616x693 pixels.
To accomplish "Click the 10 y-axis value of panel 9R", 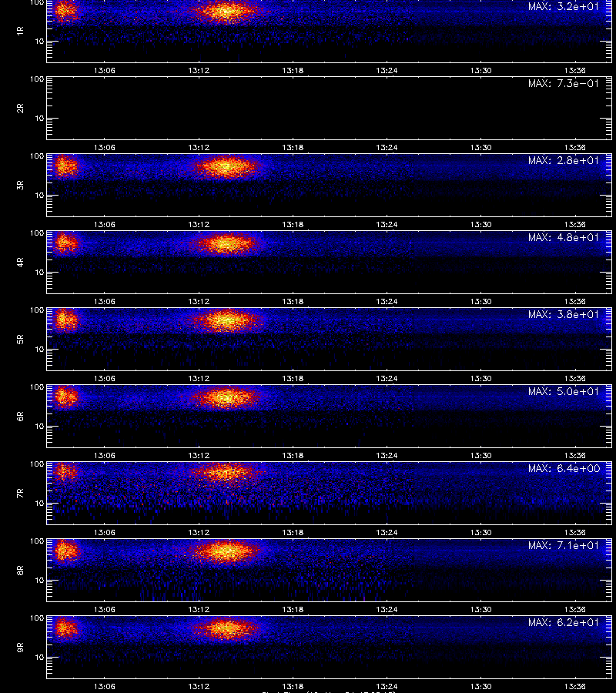I will [39, 658].
